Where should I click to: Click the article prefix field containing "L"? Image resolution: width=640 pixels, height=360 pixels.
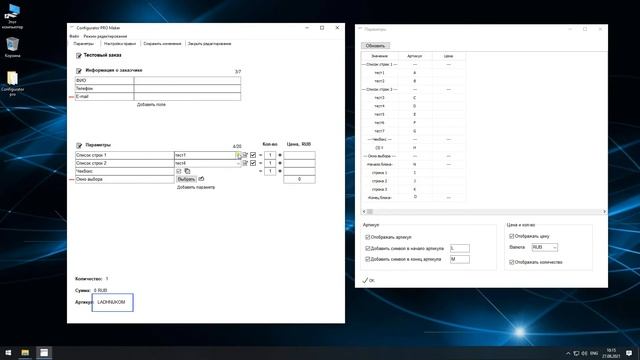(460, 248)
